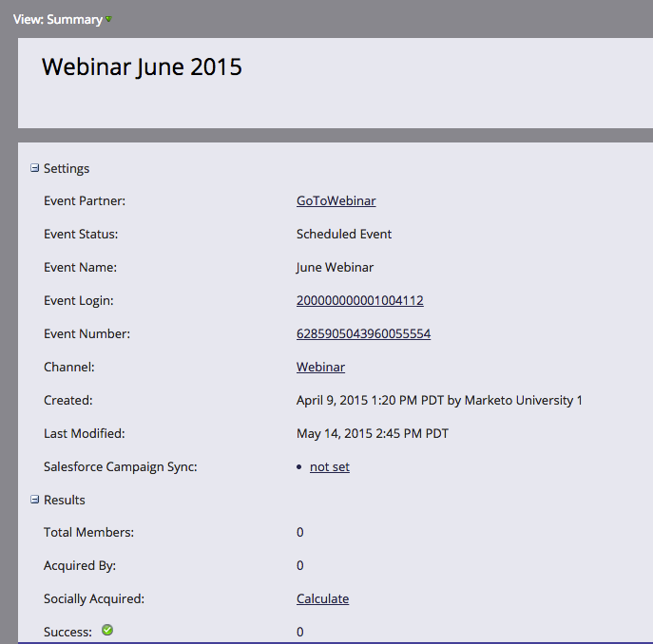
Task: Click the green Success checkmark icon
Action: tap(107, 630)
